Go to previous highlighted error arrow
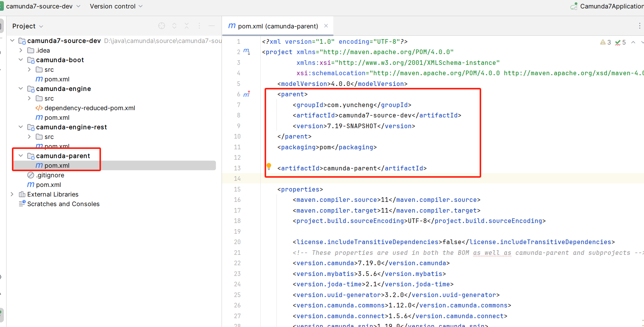The height and width of the screenshot is (327, 644). click(x=633, y=42)
